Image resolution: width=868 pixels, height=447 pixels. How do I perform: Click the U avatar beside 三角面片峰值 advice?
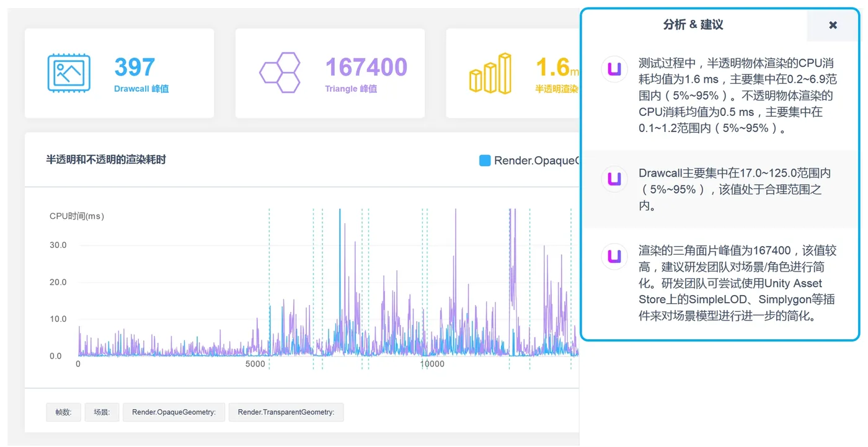tap(614, 257)
